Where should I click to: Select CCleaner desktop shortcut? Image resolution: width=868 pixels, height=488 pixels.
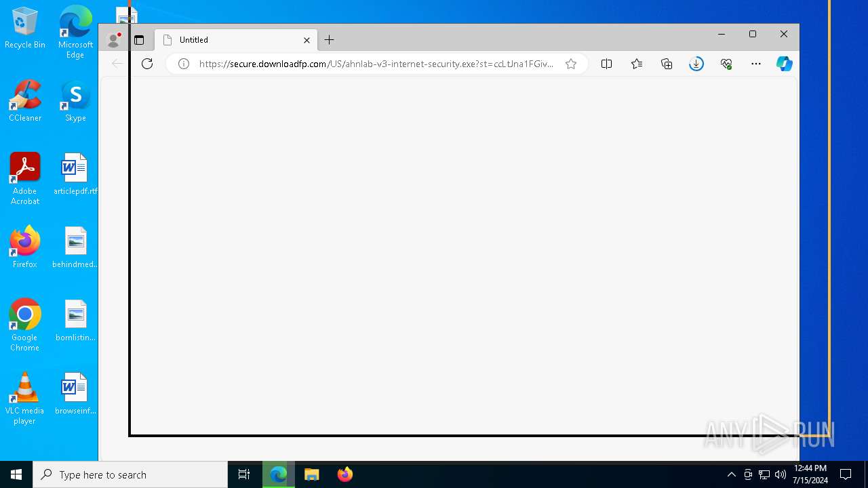[25, 101]
